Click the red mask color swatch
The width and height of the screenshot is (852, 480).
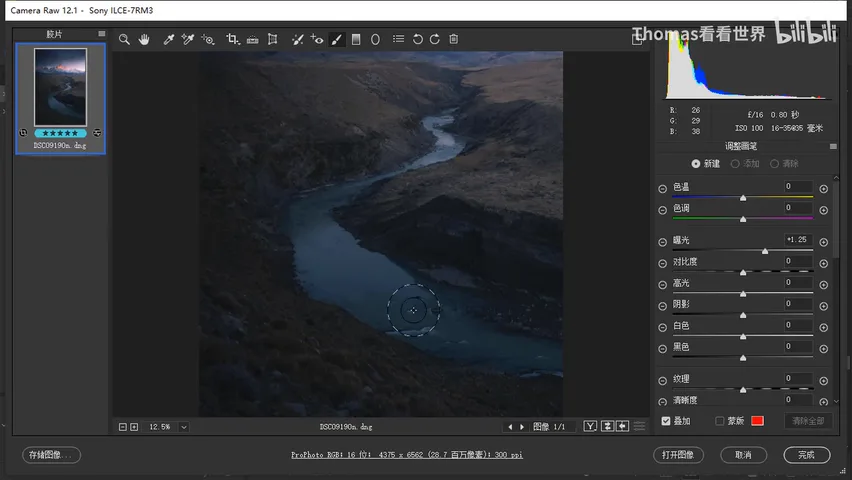click(757, 421)
